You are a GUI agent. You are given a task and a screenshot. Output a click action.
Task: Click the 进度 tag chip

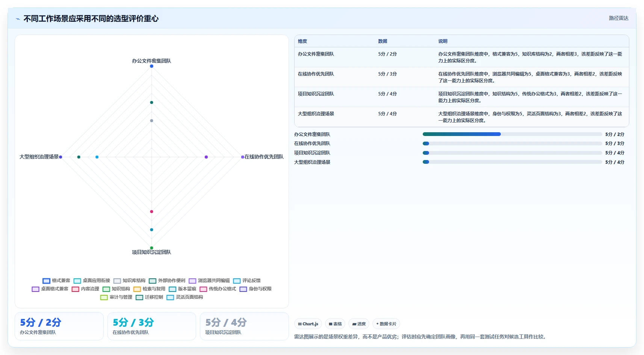pyautogui.click(x=359, y=324)
